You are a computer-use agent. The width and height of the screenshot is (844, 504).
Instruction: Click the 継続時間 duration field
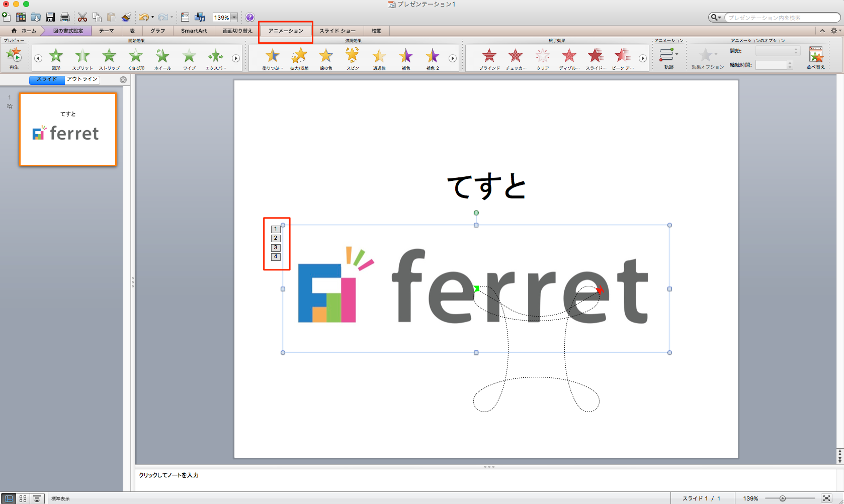(x=771, y=65)
